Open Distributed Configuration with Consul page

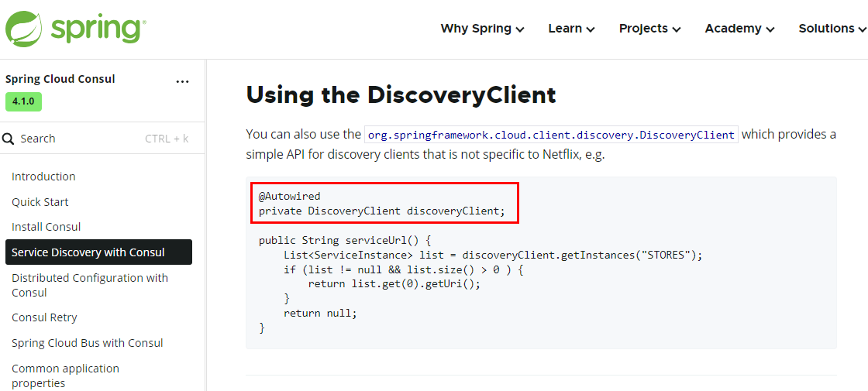tap(90, 286)
